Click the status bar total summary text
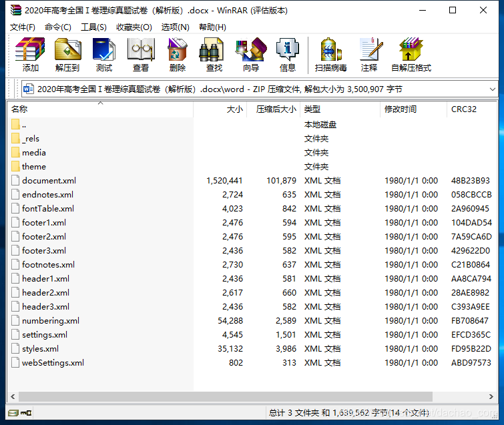Viewport: 504px width, 425px height. [348, 413]
